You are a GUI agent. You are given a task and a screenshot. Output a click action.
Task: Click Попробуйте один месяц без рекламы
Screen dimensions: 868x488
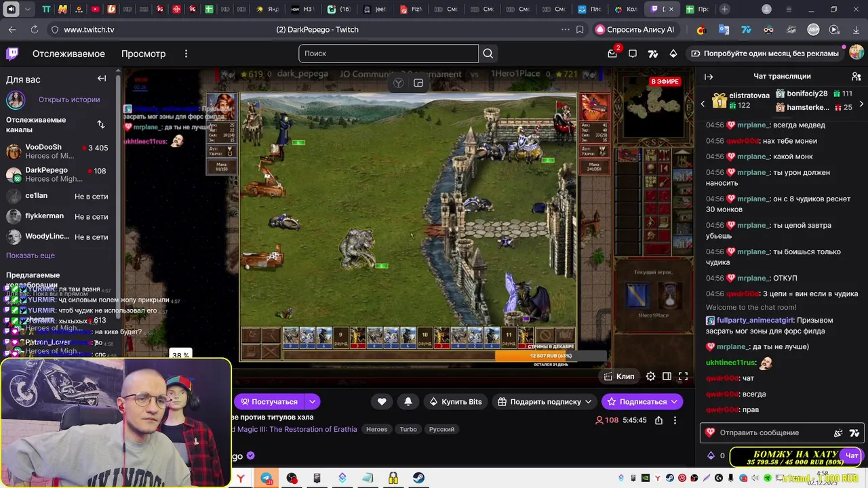coord(764,54)
